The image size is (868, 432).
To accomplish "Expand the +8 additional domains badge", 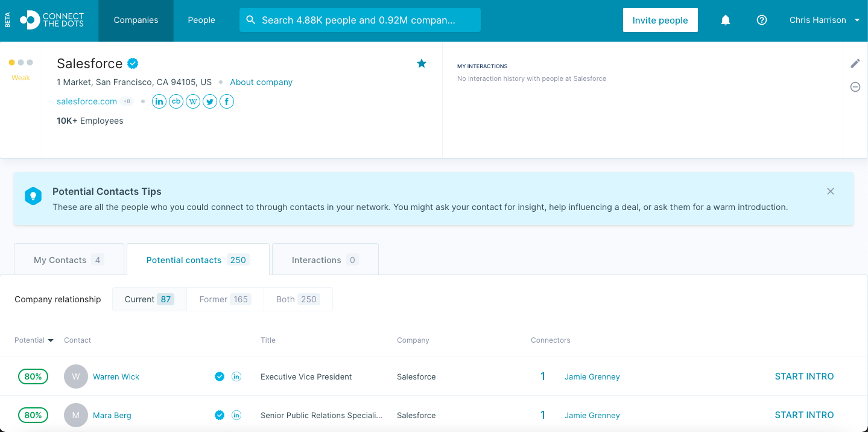I will click(x=127, y=101).
